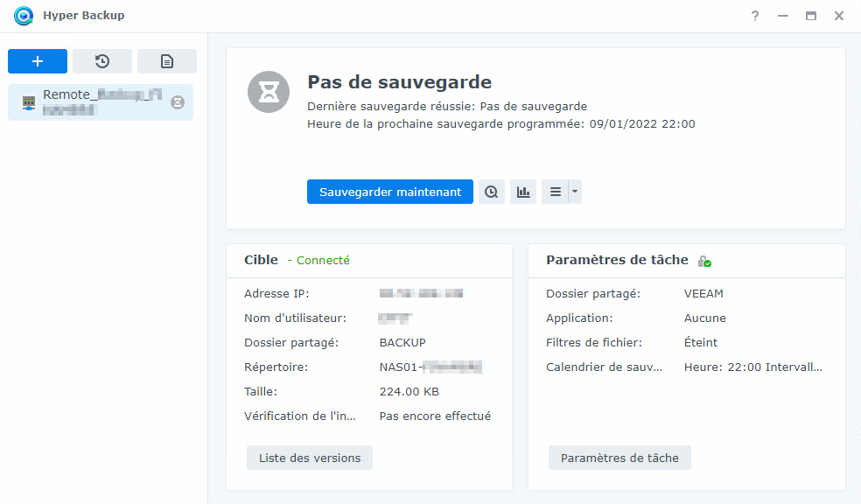This screenshot has width=861, height=504.
Task: Click the large hourglass status icon
Action: (269, 92)
